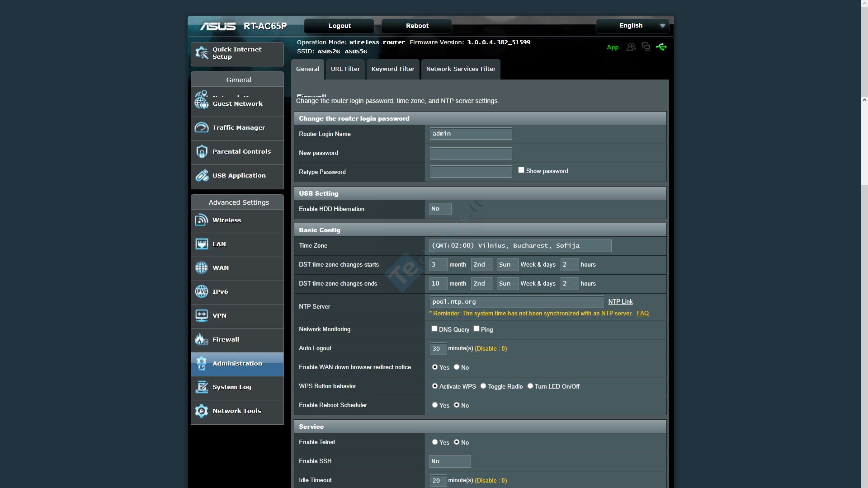Click the Guest Network globe icon
The height and width of the screenshot is (488, 868).
(202, 103)
